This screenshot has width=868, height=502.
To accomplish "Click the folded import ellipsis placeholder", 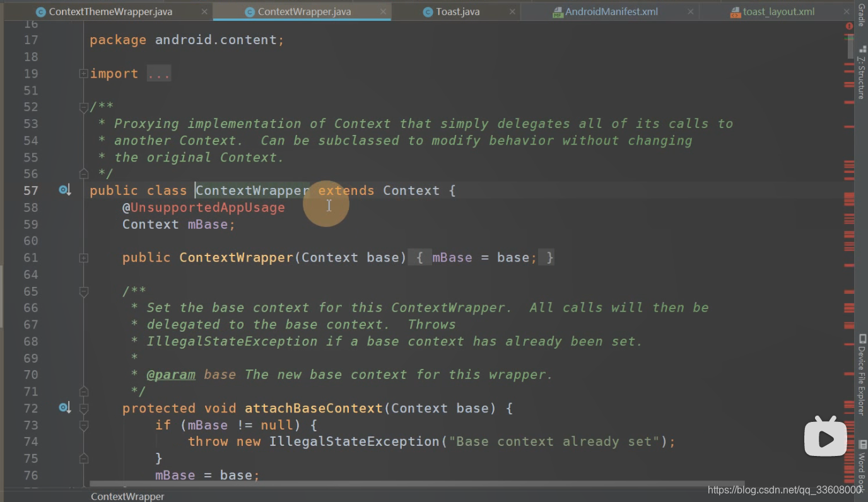I will 159,74.
